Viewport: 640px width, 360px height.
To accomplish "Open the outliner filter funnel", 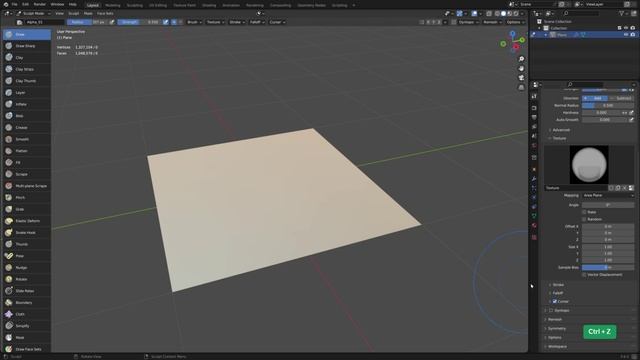I will [x=622, y=13].
